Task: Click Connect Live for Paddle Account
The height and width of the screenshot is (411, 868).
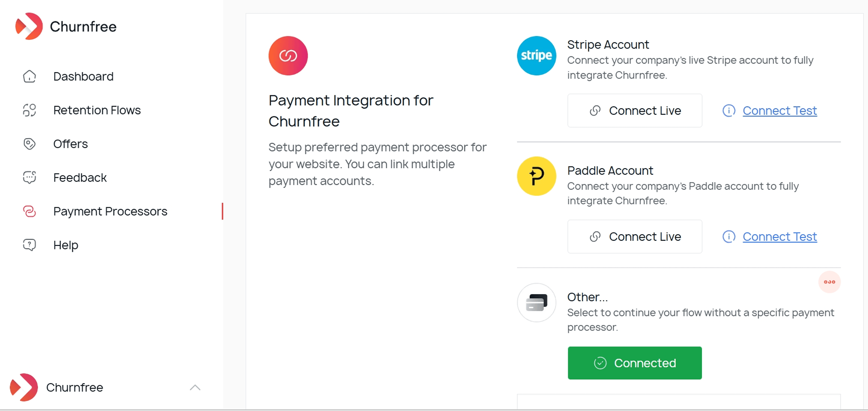Action: coord(635,236)
